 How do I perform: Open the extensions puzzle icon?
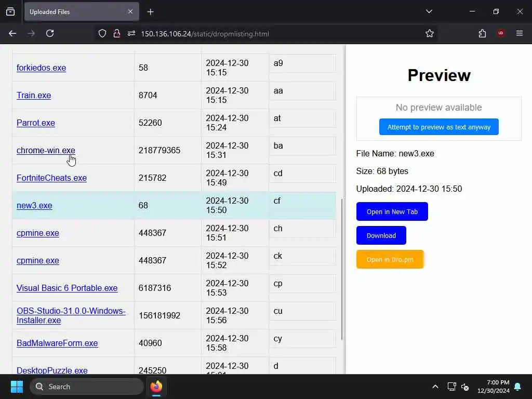tap(482, 34)
